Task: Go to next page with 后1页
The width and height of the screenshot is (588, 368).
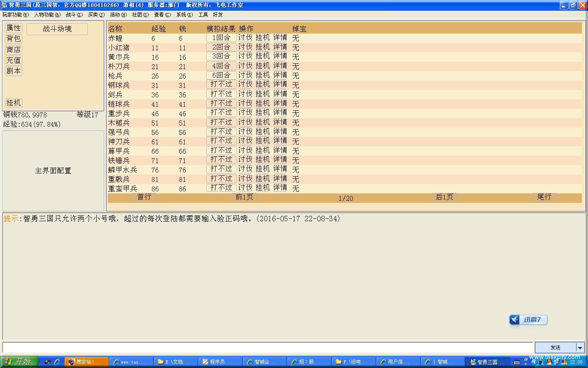Action: (444, 197)
